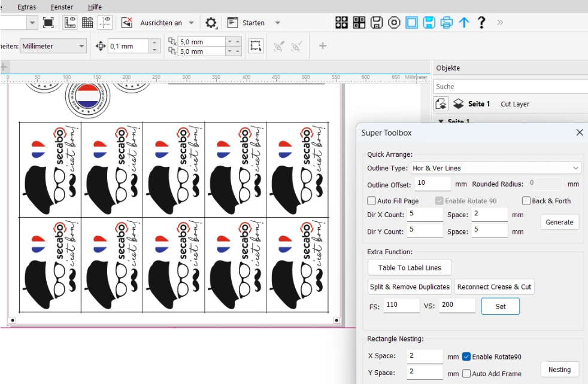The image size is (588, 384).
Task: Click the 0,1 mm nudge spinner arrows
Action: click(x=154, y=46)
